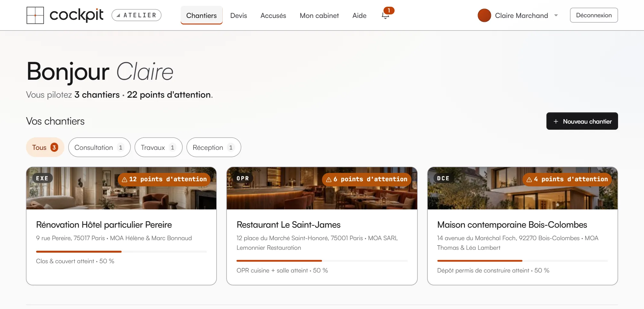Click the Saint-James project progress bar
The image size is (644, 309).
(322, 261)
